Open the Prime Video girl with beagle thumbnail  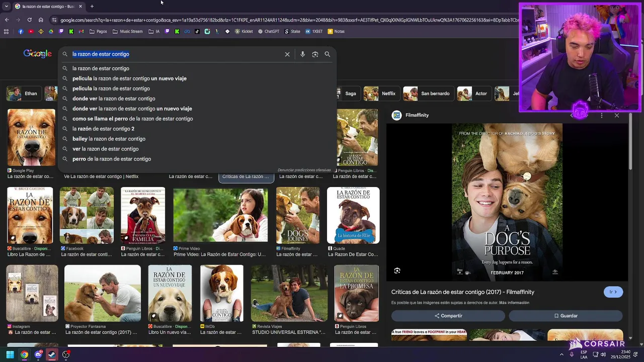click(220, 215)
